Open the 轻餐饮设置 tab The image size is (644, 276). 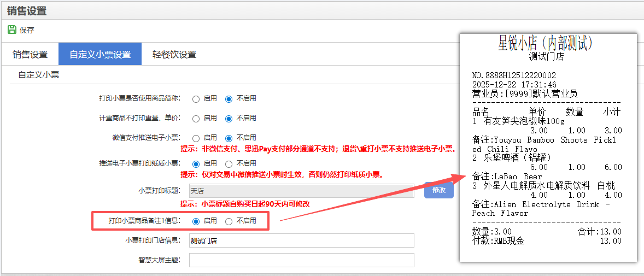(174, 55)
